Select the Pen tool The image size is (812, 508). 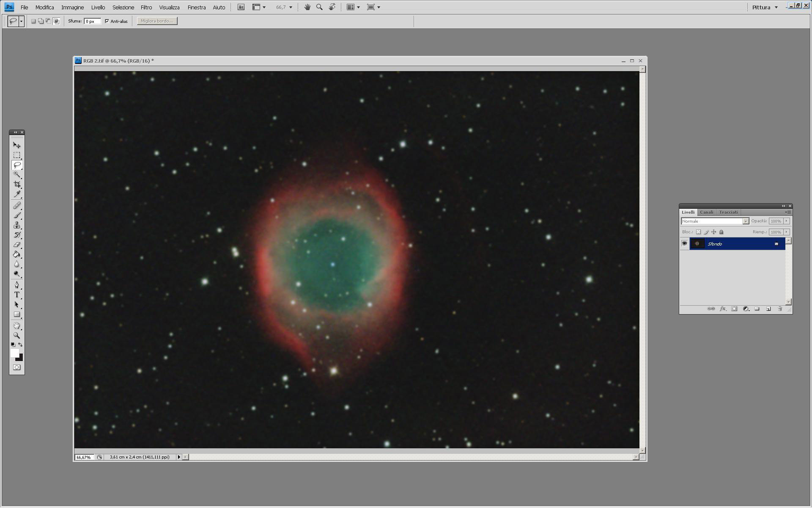click(x=17, y=285)
